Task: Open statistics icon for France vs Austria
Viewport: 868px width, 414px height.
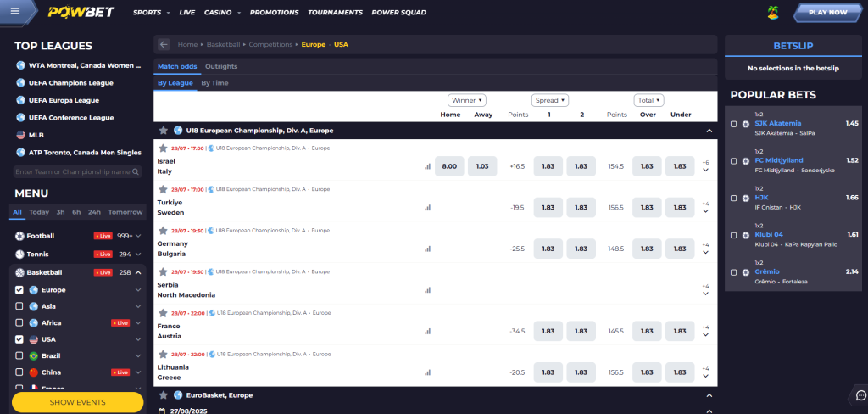Action: 427,331
